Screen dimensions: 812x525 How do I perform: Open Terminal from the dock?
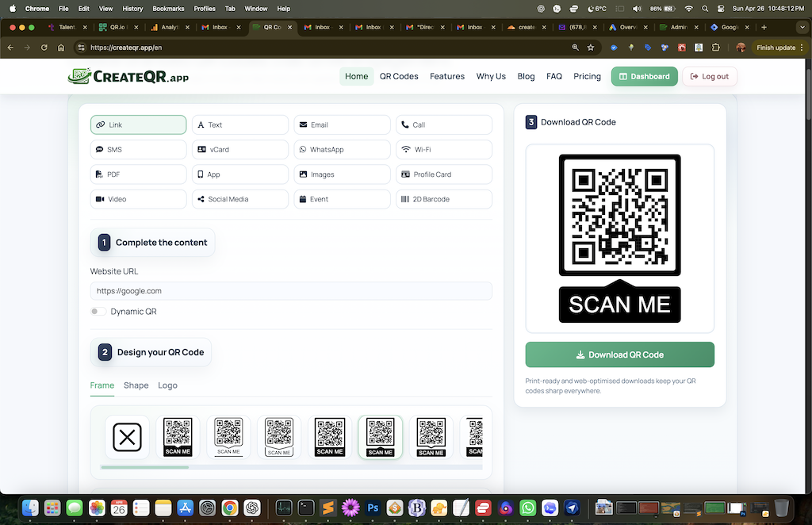click(x=306, y=508)
